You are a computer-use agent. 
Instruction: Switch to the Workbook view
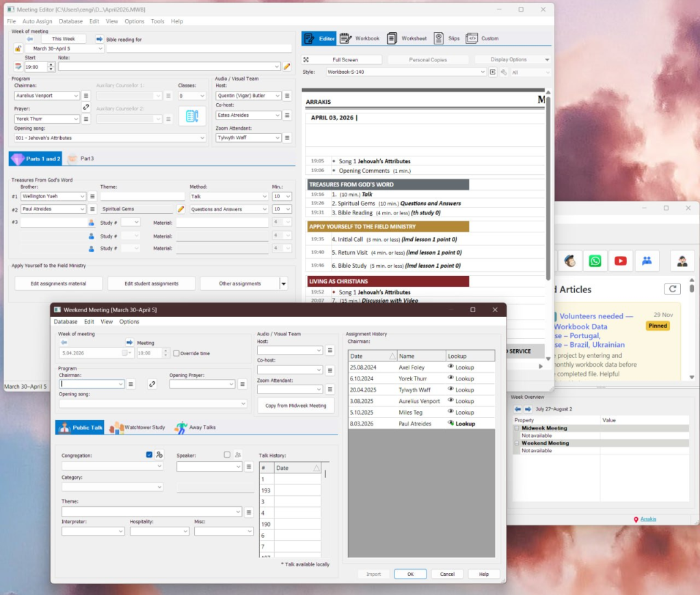tap(360, 38)
